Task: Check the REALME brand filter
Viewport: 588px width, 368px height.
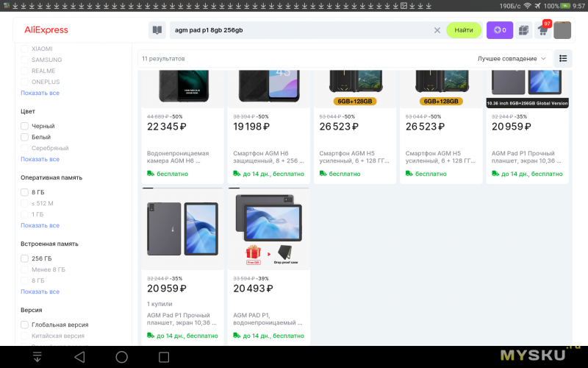Action: pyautogui.click(x=24, y=71)
